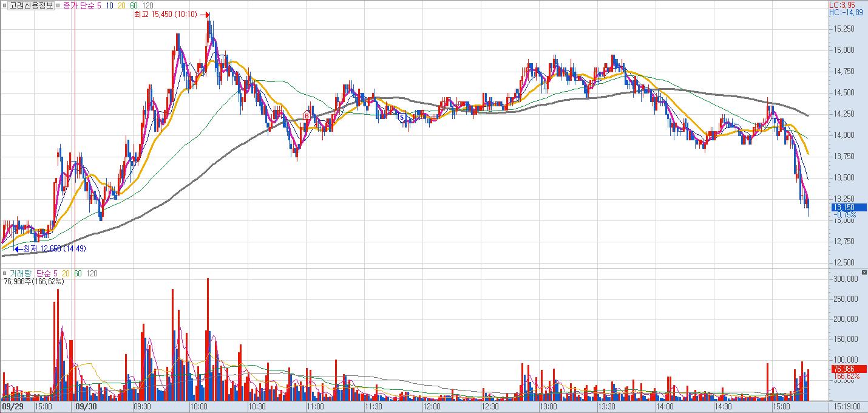Select the 종가 단순 moving-average label
868x413 pixels.
click(x=78, y=5)
